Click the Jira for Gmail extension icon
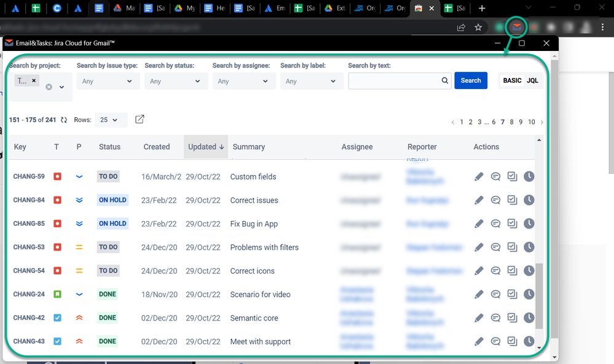The image size is (614, 364). [517, 27]
